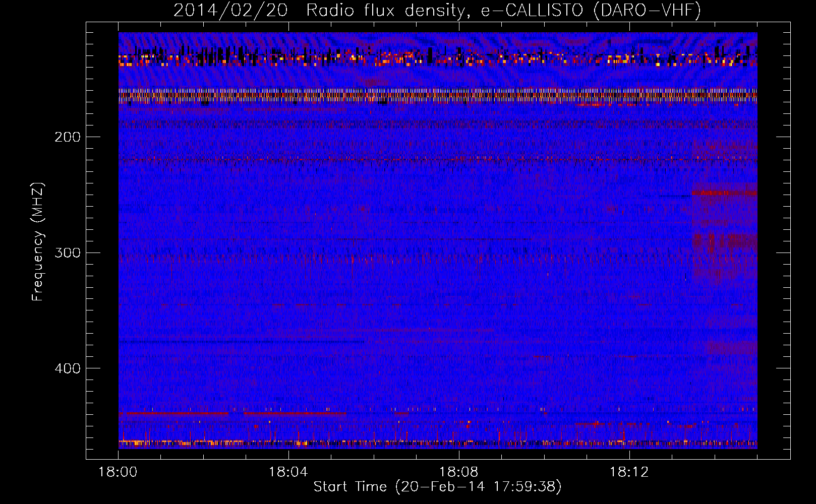Click the 'Frequency (MHZ)' axis label
Viewport: 816px width, 504px height.
pos(38,242)
